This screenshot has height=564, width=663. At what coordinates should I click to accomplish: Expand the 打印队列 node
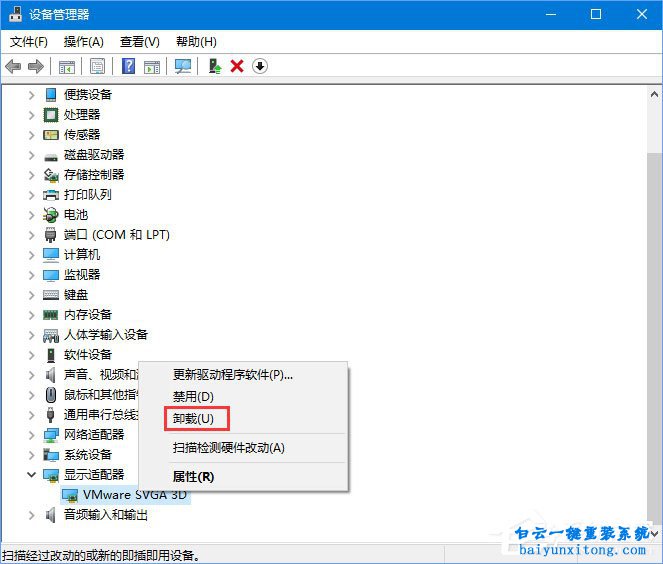click(x=31, y=195)
